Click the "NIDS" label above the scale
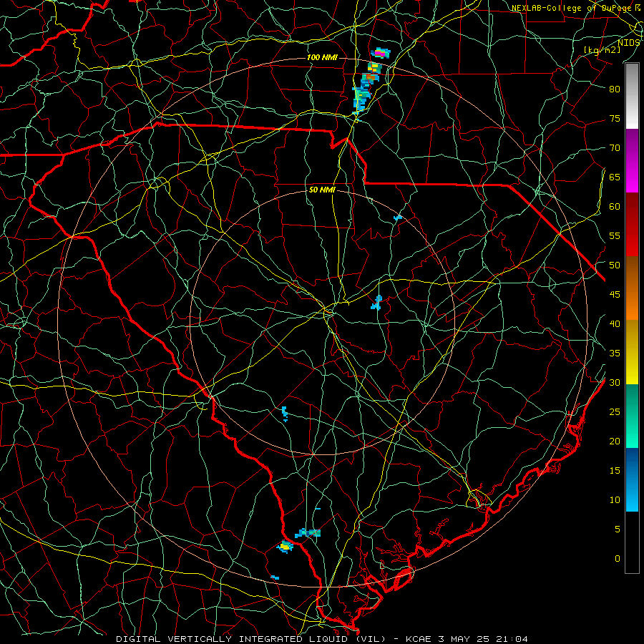Screen dimensions: 644x644 (x=628, y=43)
